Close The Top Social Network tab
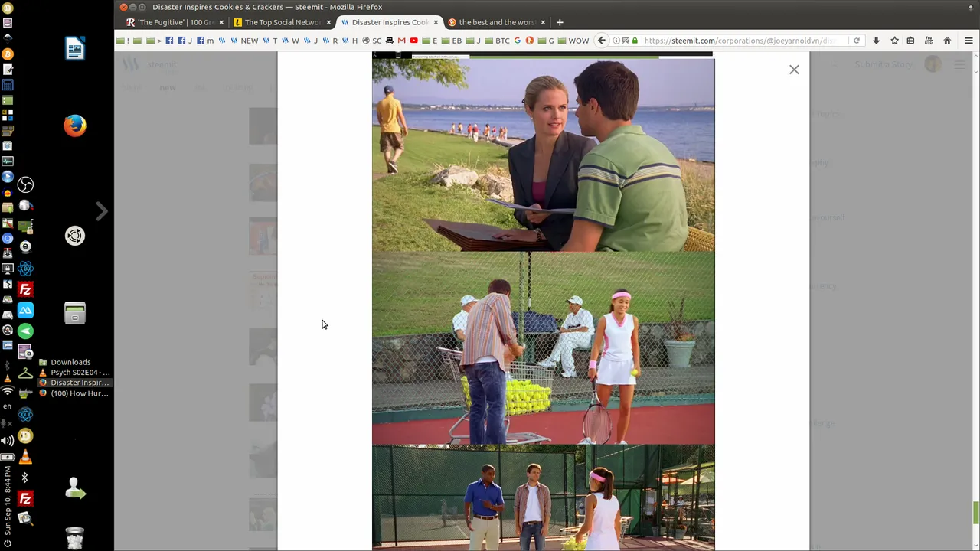The image size is (980, 551). (x=328, y=22)
